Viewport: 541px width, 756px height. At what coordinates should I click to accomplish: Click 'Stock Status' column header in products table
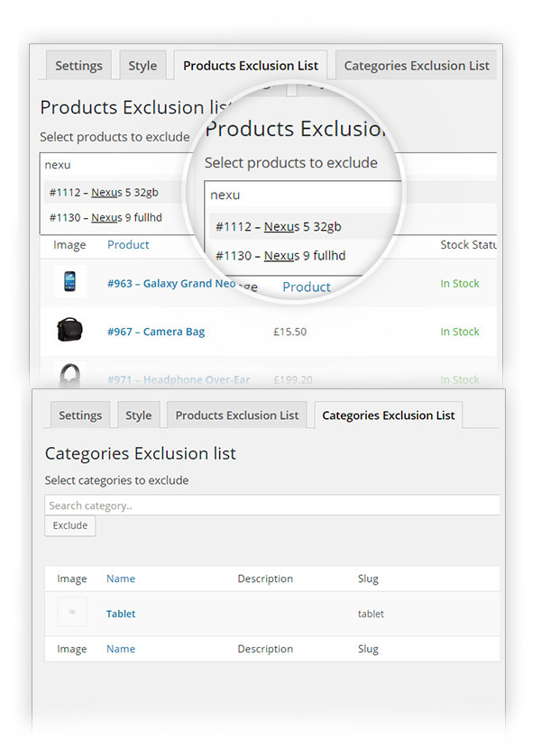click(x=468, y=245)
